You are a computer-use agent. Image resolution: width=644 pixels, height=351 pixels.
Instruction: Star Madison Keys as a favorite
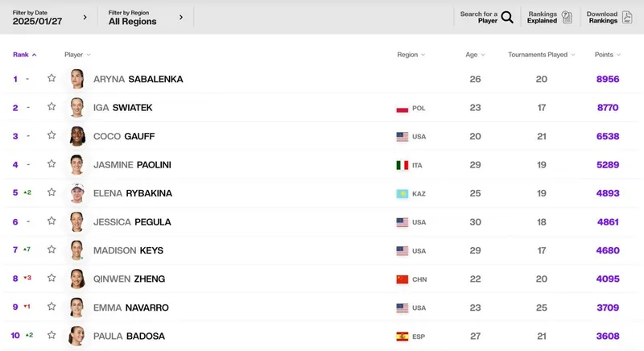click(52, 250)
